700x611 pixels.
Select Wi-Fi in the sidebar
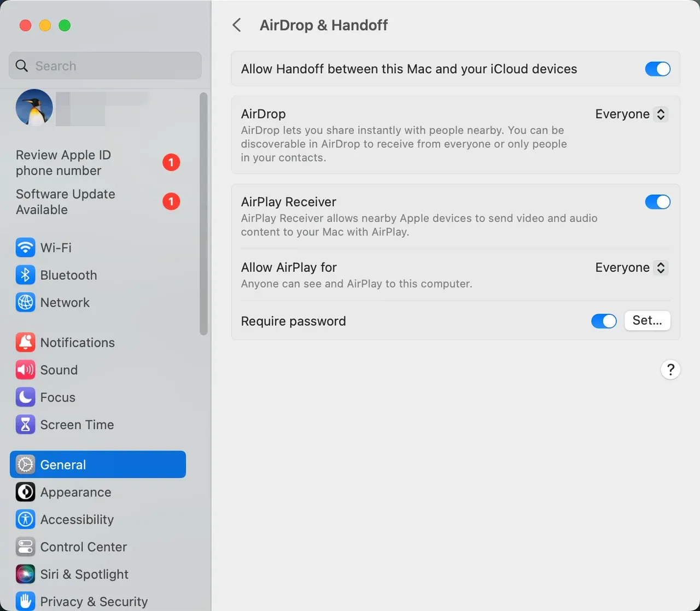[98, 248]
